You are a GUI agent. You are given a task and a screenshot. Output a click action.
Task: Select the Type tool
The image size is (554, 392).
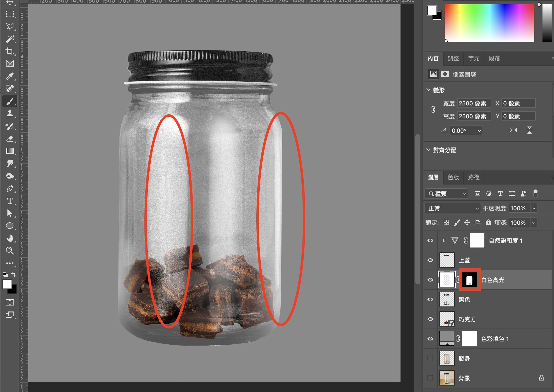click(x=10, y=201)
